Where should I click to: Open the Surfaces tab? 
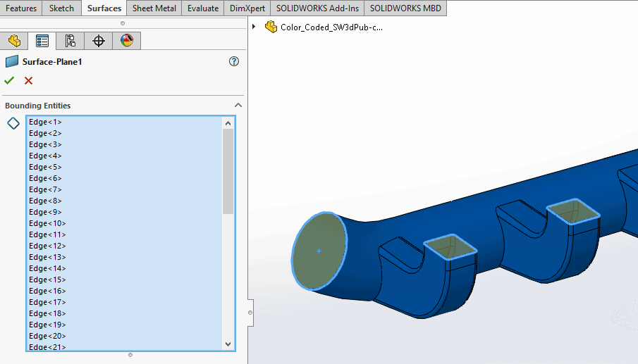click(104, 8)
